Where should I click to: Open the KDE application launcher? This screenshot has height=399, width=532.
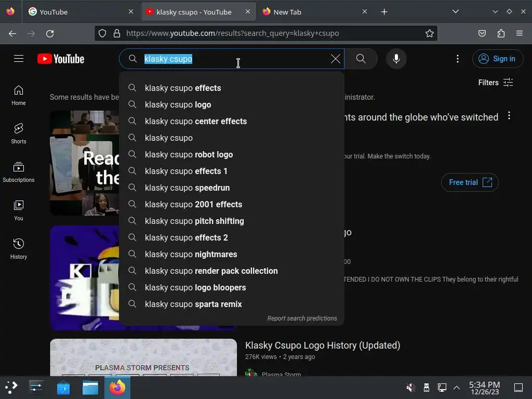pos(11,388)
